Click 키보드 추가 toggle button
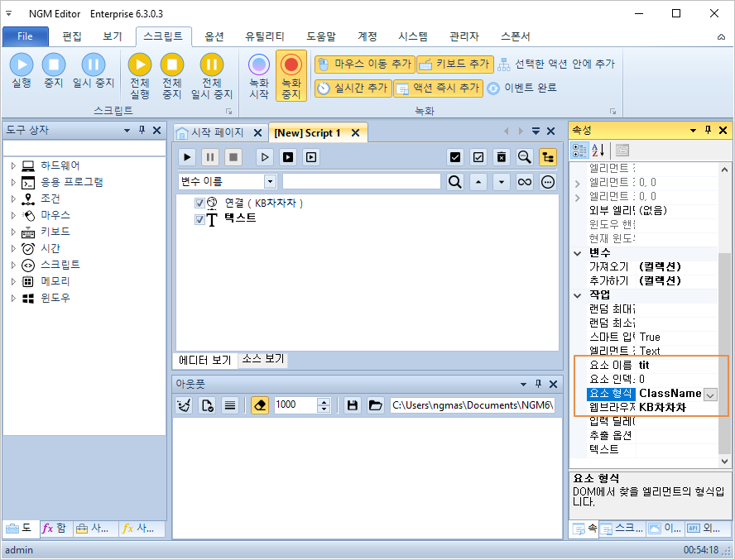This screenshot has height=560, width=735. click(x=454, y=65)
